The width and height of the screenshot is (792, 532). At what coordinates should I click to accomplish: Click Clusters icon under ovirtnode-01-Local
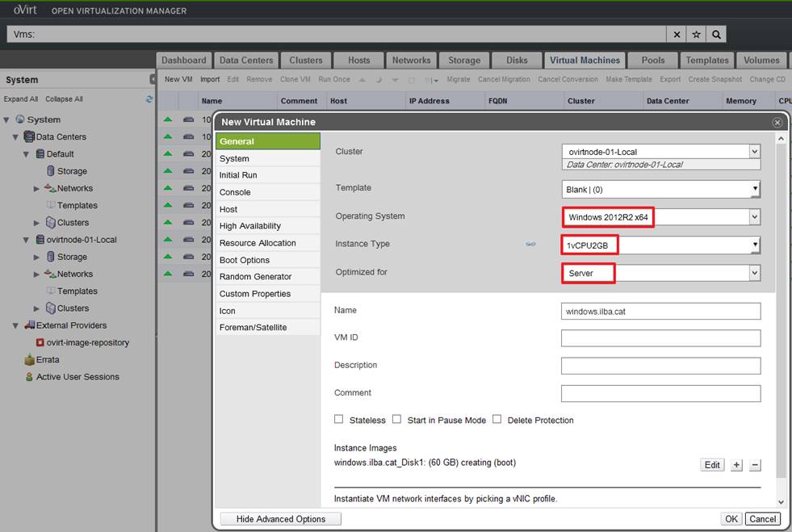(51, 308)
